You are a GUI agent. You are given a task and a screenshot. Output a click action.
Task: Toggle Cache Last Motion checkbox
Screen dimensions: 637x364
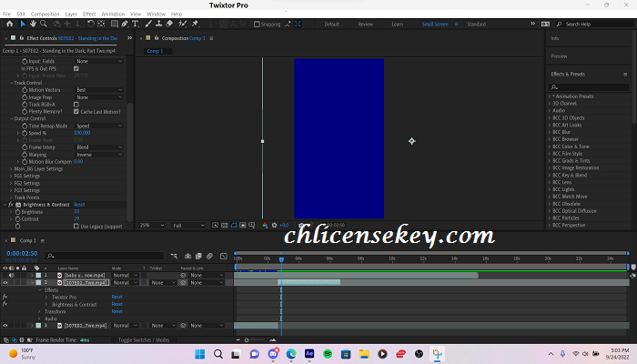pyautogui.click(x=76, y=111)
